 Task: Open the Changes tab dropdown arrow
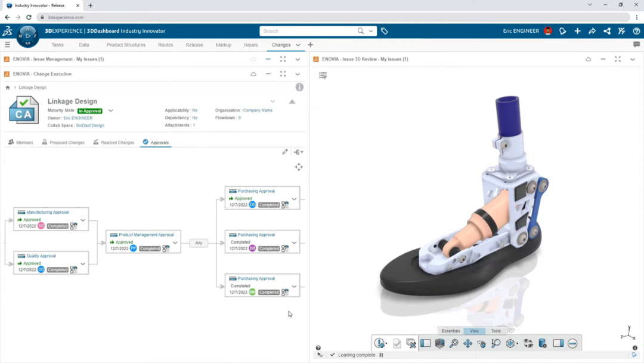[298, 45]
